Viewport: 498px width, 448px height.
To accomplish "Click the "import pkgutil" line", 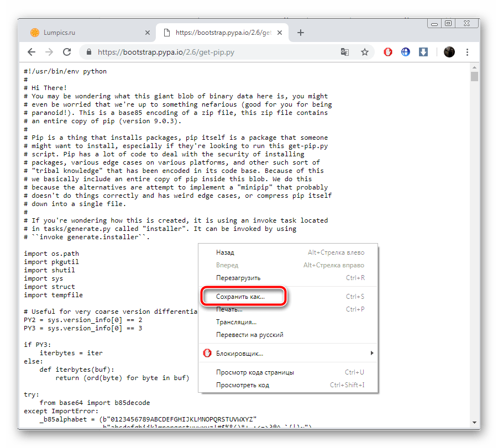I will 51,262.
